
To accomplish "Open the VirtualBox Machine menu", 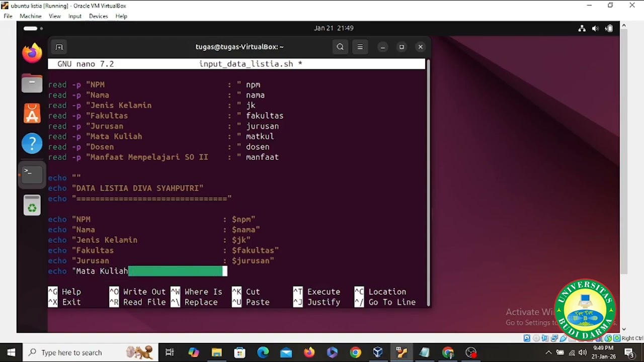I will (x=31, y=16).
